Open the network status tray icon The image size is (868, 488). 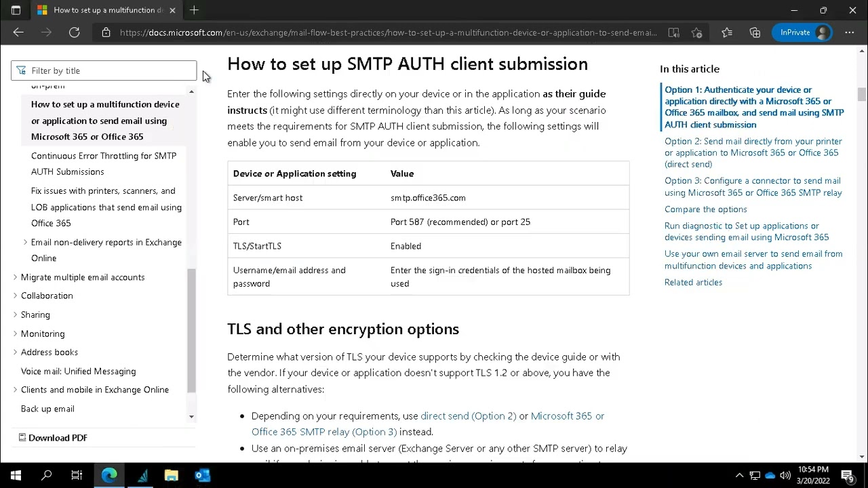click(x=755, y=476)
